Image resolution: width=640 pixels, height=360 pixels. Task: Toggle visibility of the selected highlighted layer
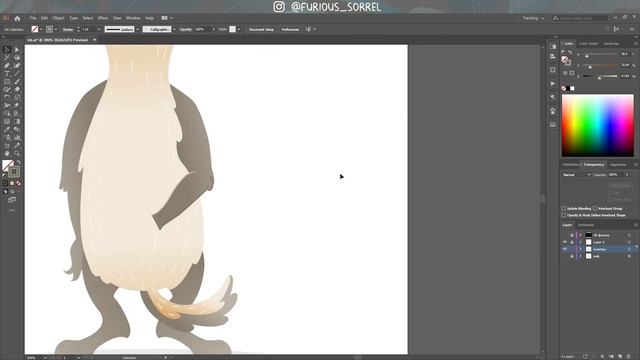click(565, 249)
